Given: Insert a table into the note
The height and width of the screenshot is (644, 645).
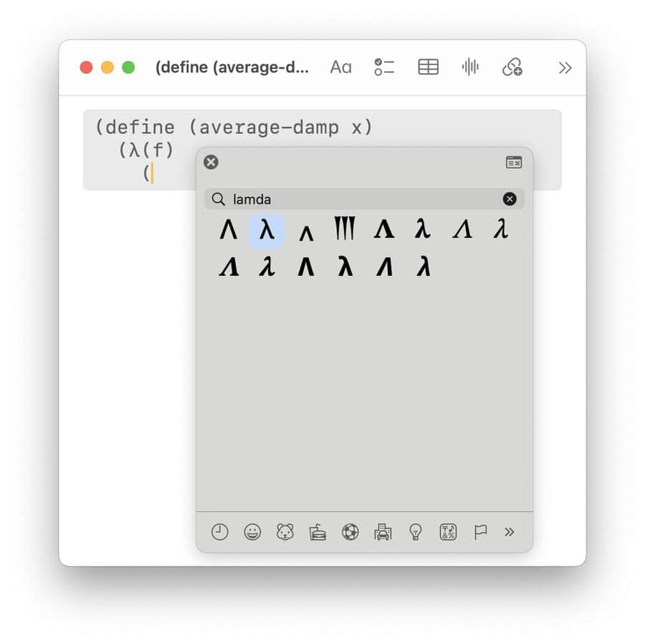Looking at the screenshot, I should tap(427, 67).
